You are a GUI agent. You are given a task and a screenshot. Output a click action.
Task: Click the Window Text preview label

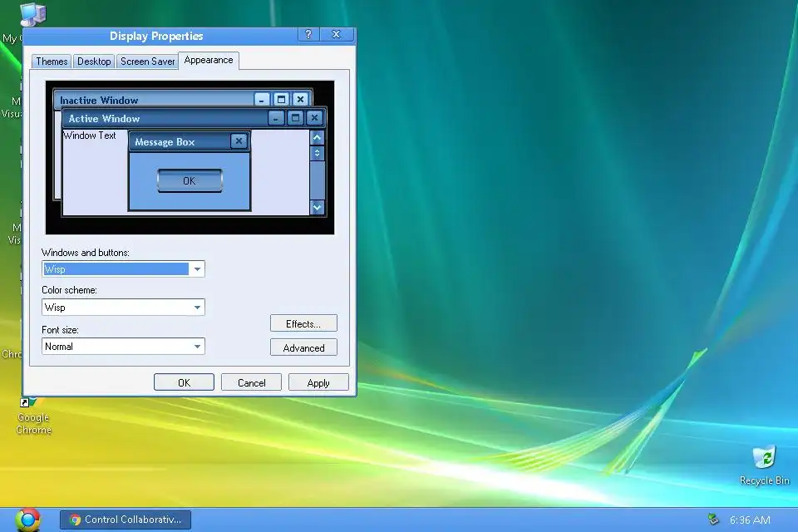click(x=90, y=135)
